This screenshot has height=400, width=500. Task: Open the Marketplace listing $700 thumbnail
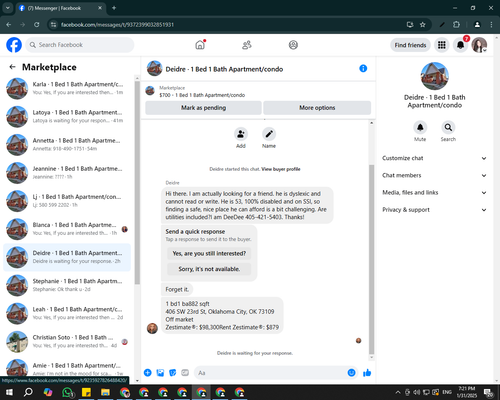pyautogui.click(x=150, y=91)
